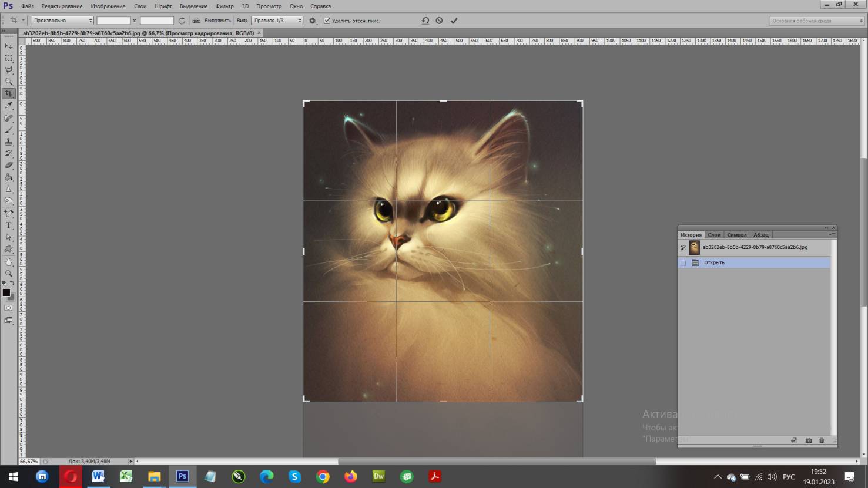Viewport: 868px width, 488px height.
Task: Select the Hand tool
Action: pyautogui.click(x=9, y=261)
